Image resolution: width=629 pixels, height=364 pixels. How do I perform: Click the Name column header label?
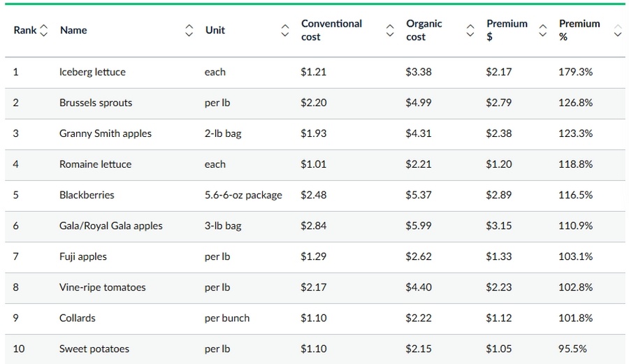click(73, 31)
